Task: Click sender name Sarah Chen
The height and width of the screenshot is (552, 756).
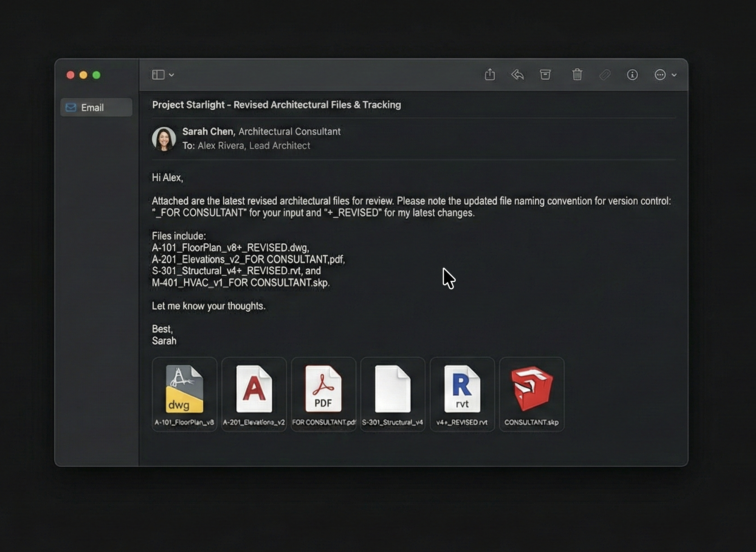Action: 208,132
